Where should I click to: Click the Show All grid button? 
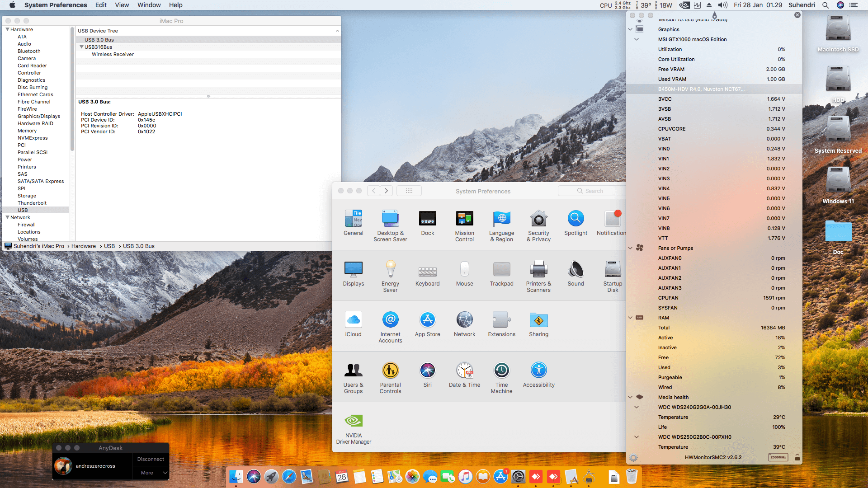point(409,191)
